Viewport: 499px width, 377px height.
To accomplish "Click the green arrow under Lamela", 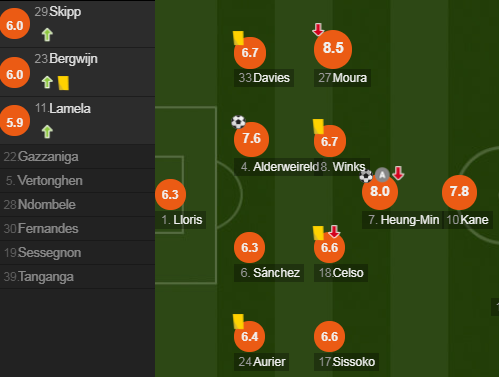I will pyautogui.click(x=47, y=132).
